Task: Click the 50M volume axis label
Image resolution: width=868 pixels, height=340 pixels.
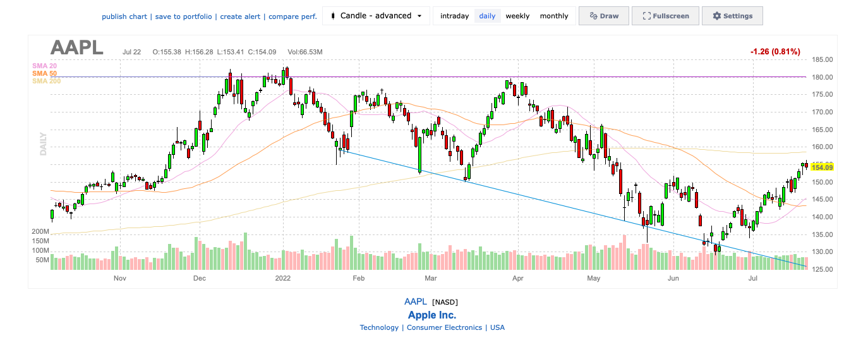Action: (x=43, y=260)
